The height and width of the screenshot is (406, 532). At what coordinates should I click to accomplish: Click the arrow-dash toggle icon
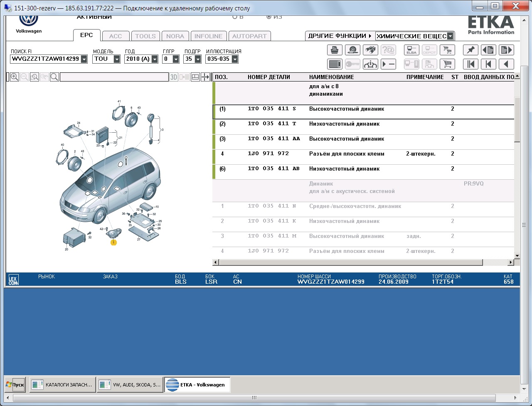(x=388, y=64)
